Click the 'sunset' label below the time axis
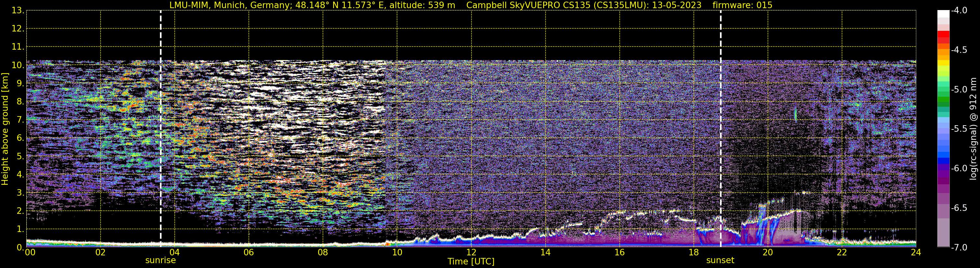The width and height of the screenshot is (980, 268). tap(720, 261)
